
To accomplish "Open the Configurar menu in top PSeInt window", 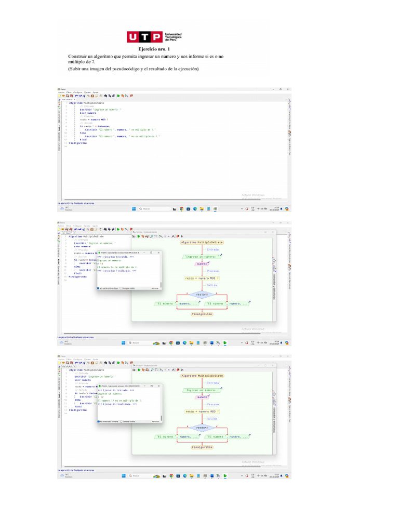I will 77,92.
